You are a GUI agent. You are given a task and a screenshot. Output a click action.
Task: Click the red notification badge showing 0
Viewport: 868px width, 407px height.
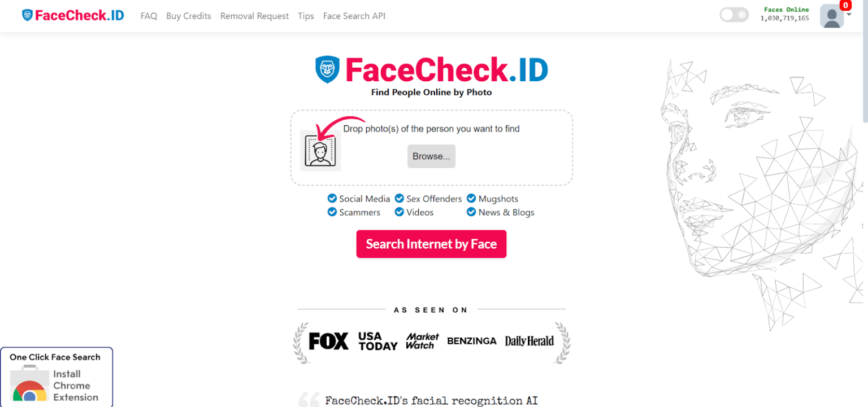tap(845, 5)
